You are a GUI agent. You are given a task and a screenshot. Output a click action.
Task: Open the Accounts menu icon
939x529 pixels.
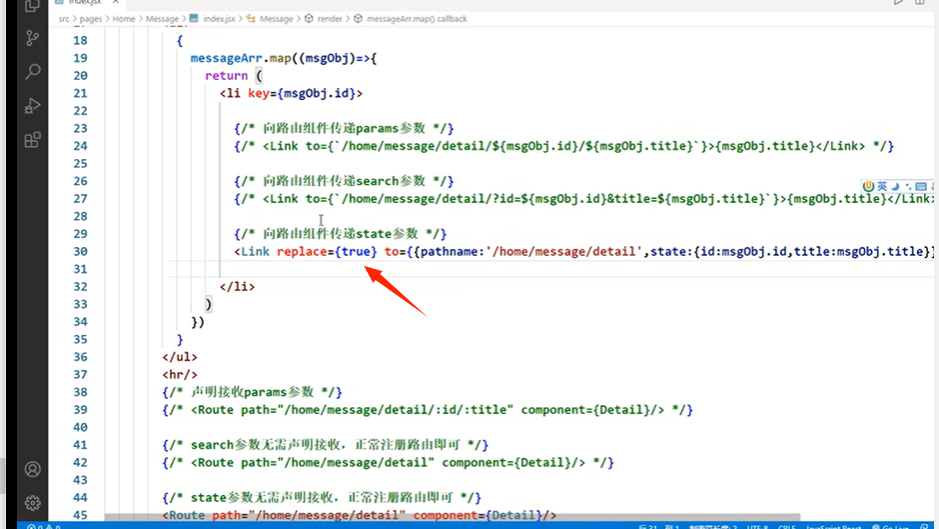click(x=32, y=469)
